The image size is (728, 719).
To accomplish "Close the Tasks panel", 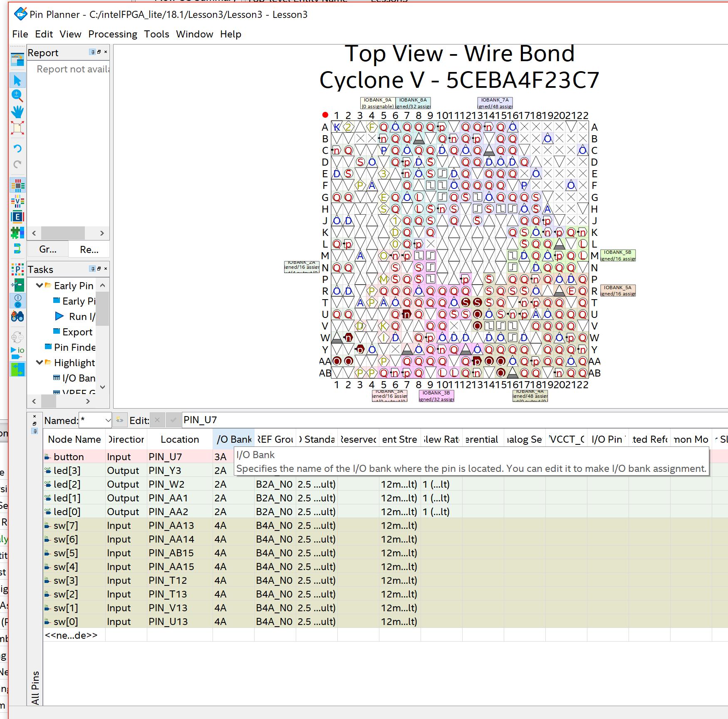I will (x=106, y=269).
